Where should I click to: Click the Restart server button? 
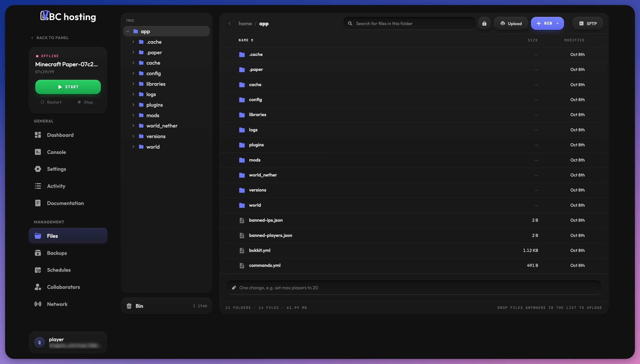click(51, 102)
